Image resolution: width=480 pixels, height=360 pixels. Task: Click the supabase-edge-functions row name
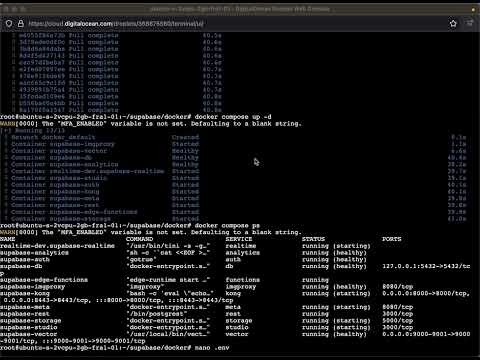(x=44, y=280)
